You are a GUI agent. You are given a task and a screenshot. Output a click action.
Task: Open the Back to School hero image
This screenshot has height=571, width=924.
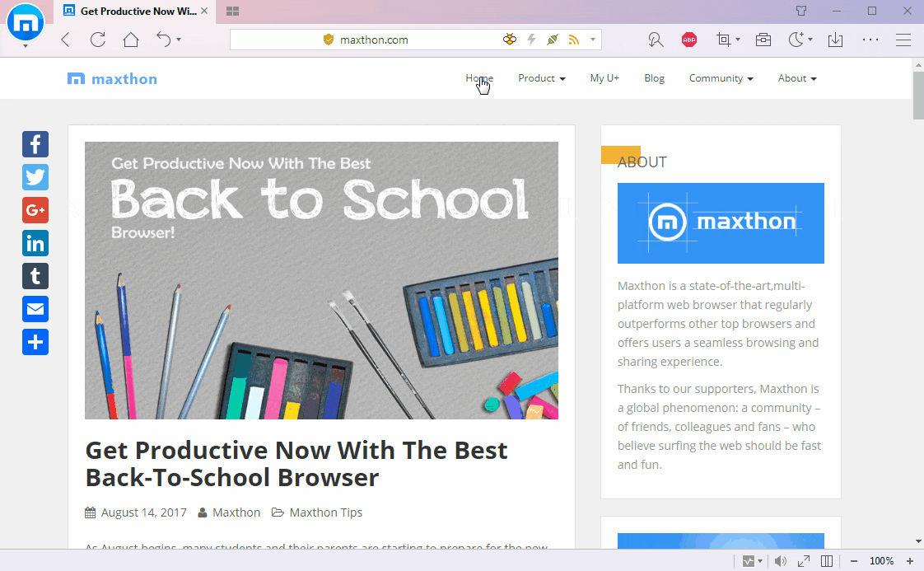[321, 280]
